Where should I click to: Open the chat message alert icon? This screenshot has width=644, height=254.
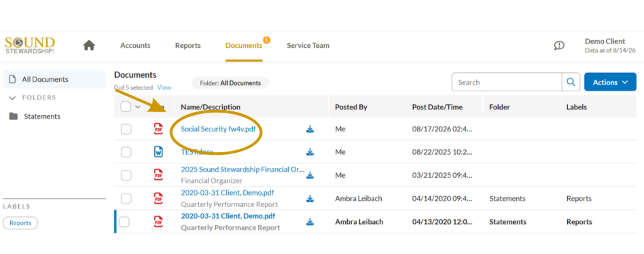tap(559, 45)
